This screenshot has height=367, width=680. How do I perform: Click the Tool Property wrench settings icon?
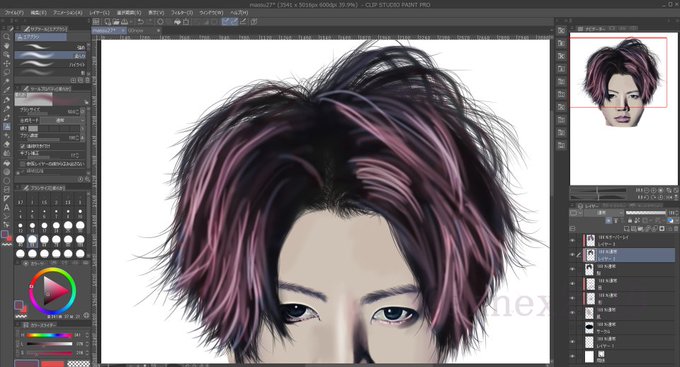(86, 179)
